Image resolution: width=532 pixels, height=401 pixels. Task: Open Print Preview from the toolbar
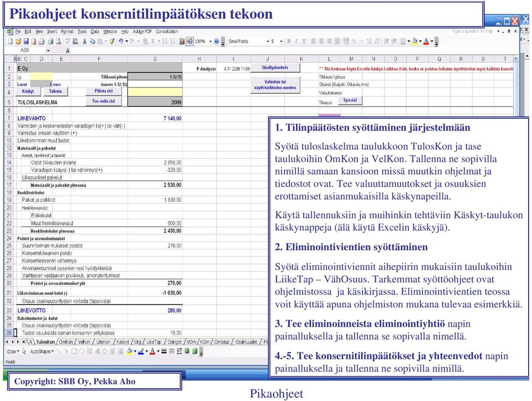coord(58,41)
